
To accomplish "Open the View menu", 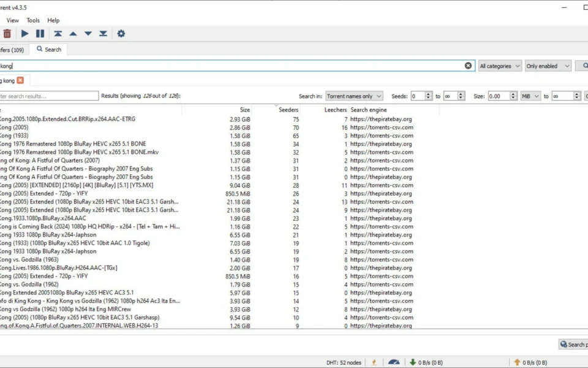I will [x=12, y=20].
